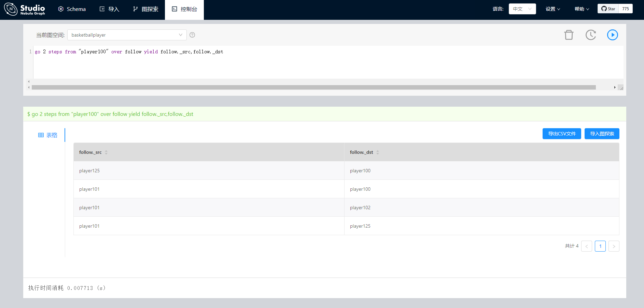Viewport: 644px width, 308px height.
Task: Click the editor horizontal scrollbar
Action: point(313,88)
